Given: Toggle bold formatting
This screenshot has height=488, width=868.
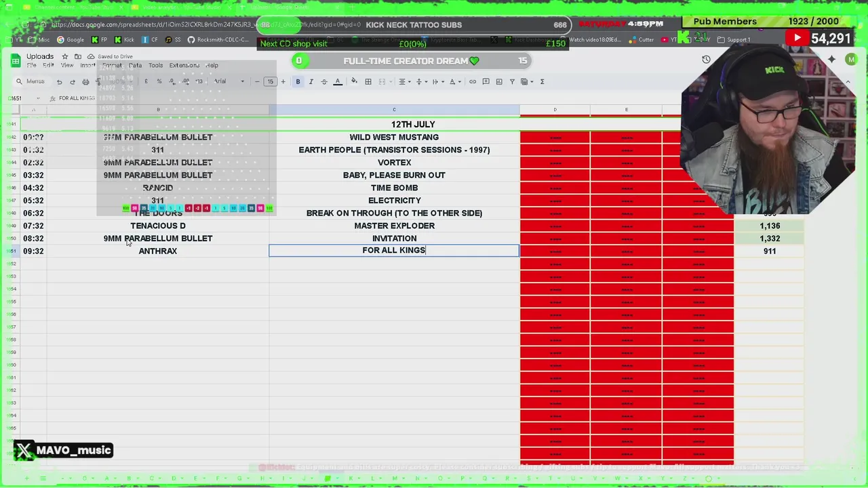Looking at the screenshot, I should (298, 81).
